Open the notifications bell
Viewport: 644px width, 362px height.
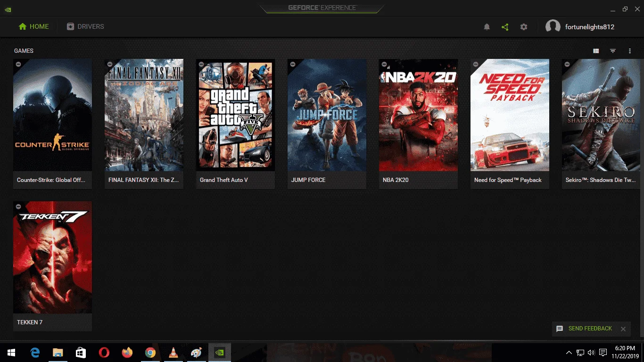(x=487, y=27)
